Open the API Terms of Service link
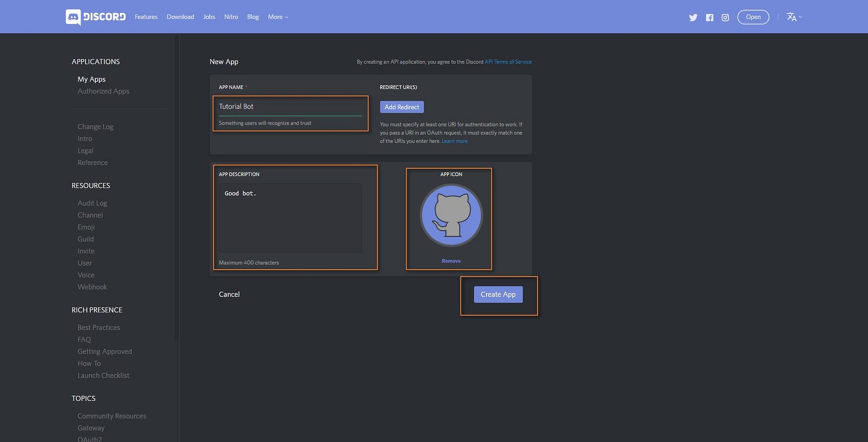This screenshot has height=442, width=868. 508,62
